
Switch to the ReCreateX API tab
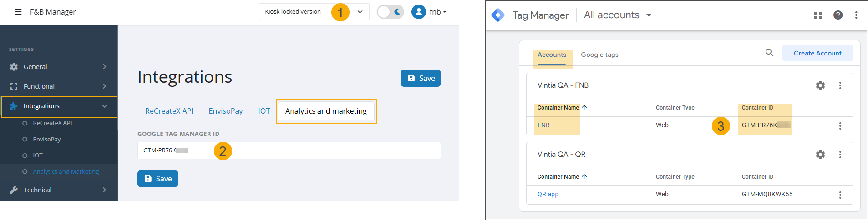(169, 111)
